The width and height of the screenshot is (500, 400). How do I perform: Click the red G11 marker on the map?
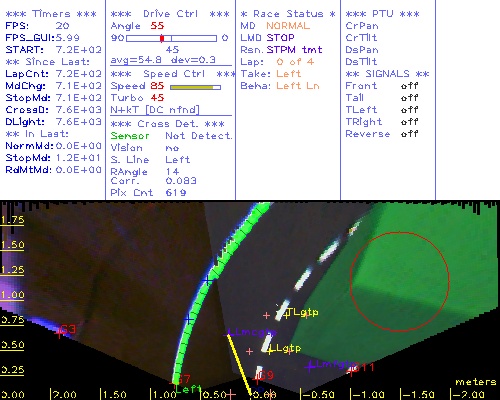pyautogui.click(x=361, y=368)
